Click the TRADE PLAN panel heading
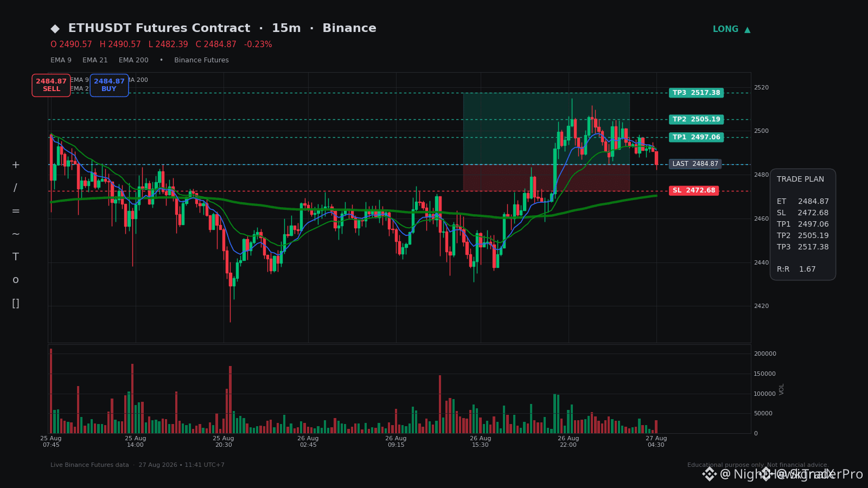 [800, 179]
